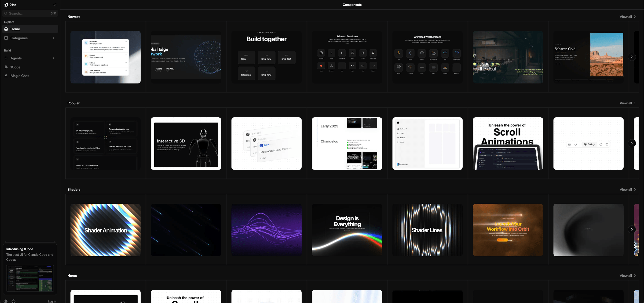Open the Early 2023 Changelog card

(x=347, y=144)
